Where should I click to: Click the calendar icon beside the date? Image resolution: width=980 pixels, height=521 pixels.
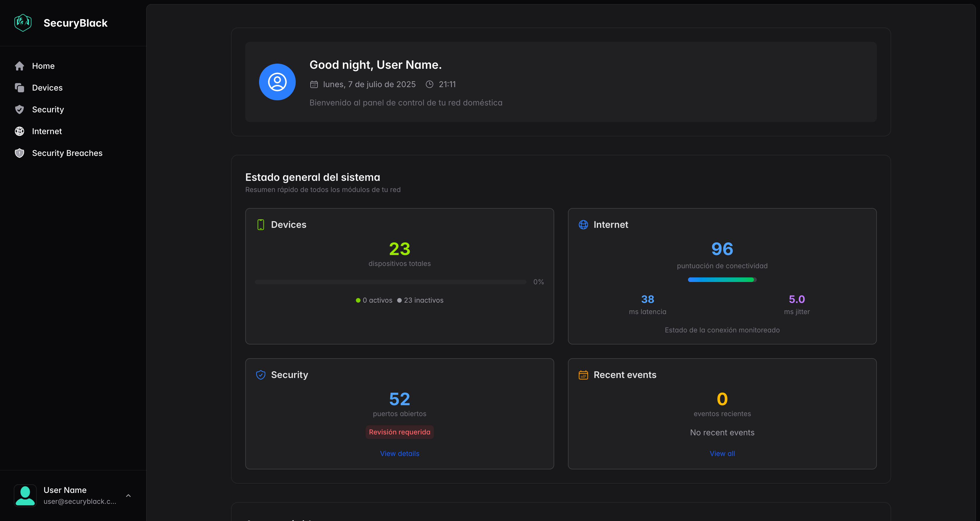[x=314, y=85]
